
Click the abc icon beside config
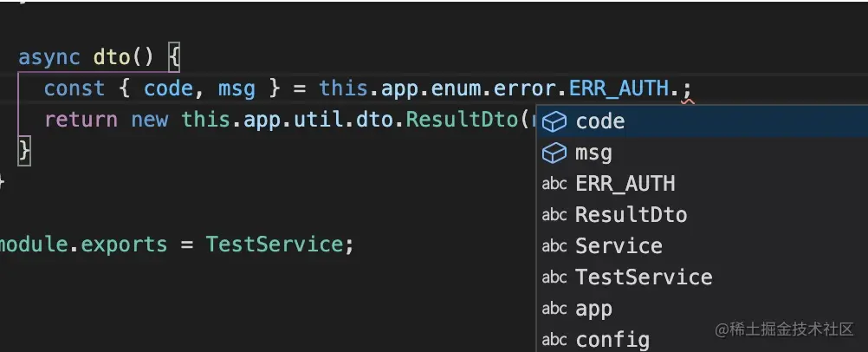pyautogui.click(x=554, y=339)
